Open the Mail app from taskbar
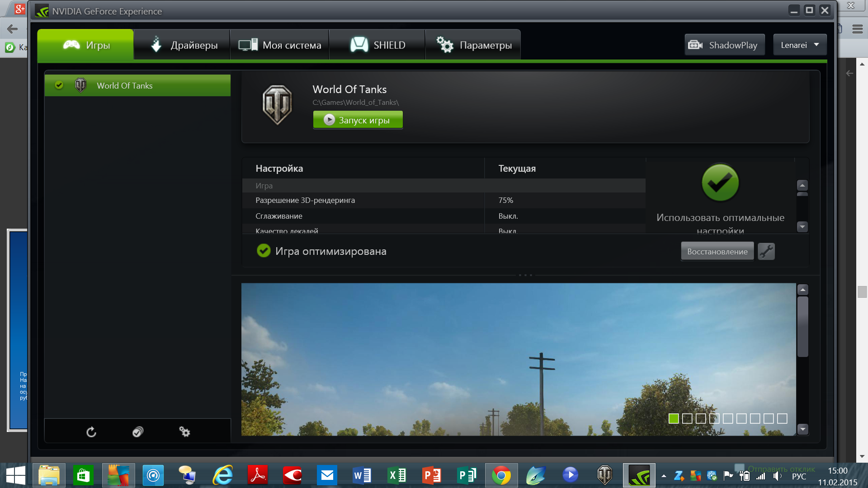The width and height of the screenshot is (868, 488). coord(327,475)
